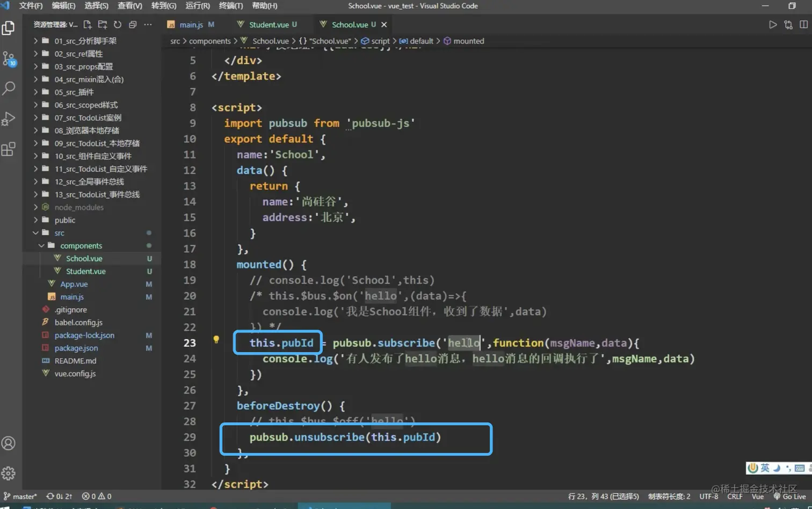The image size is (812, 509).
Task: Refresh the explorer file tree
Action: [x=118, y=25]
